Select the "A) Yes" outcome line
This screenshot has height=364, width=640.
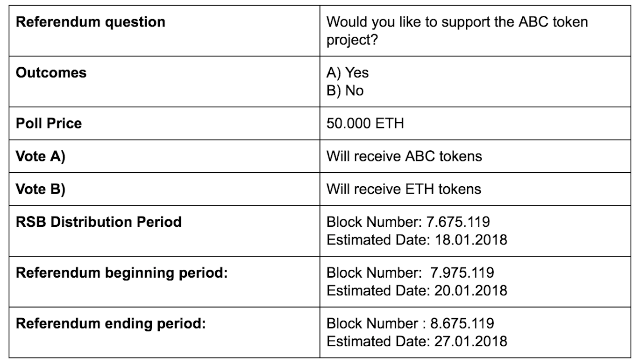[x=348, y=73]
